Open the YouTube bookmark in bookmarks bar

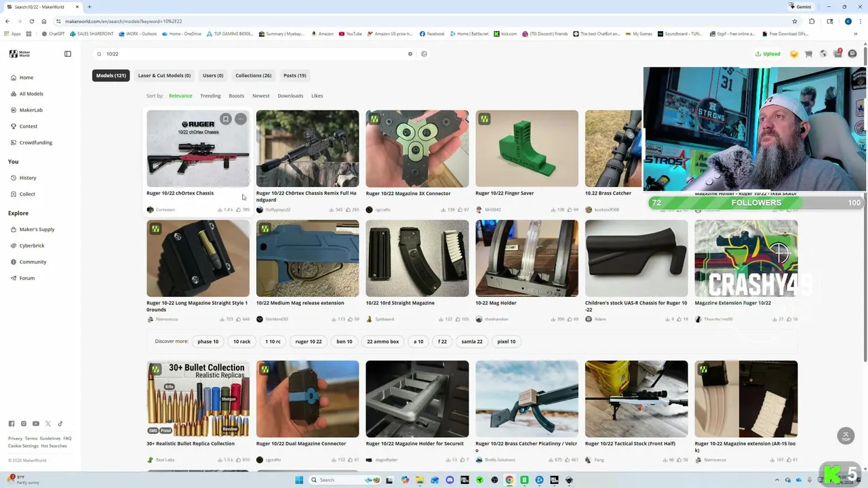coord(351,33)
